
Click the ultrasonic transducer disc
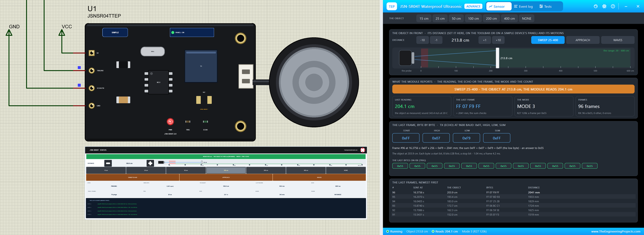[314, 83]
